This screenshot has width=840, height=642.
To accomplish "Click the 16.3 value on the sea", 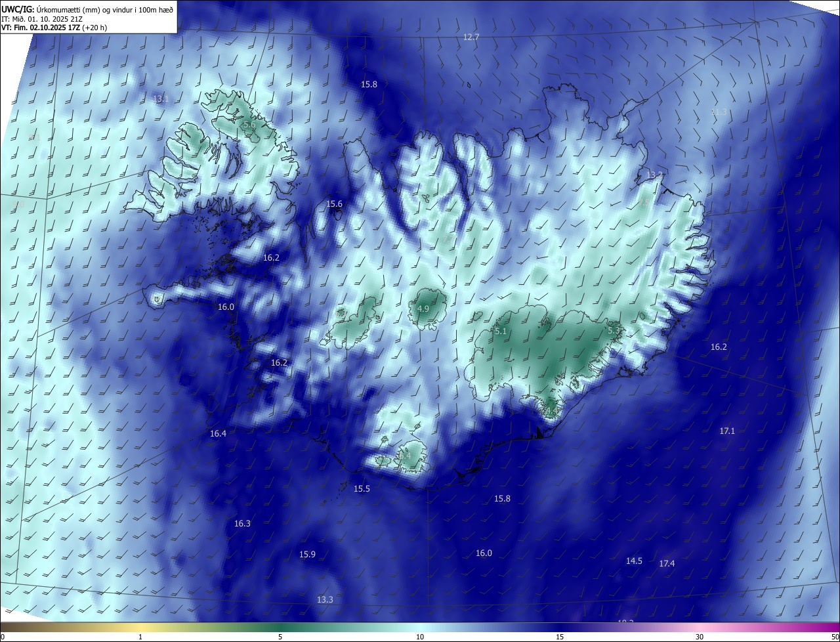I will click(242, 524).
